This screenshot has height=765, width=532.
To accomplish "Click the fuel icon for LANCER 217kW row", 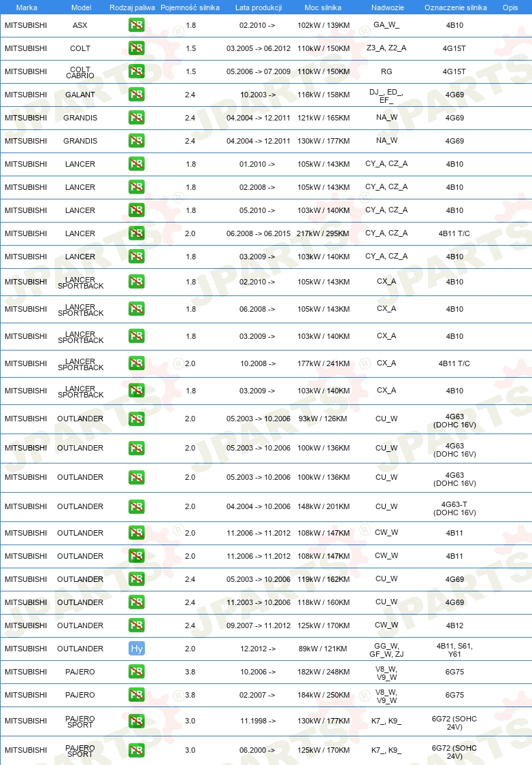I will coord(137,233).
